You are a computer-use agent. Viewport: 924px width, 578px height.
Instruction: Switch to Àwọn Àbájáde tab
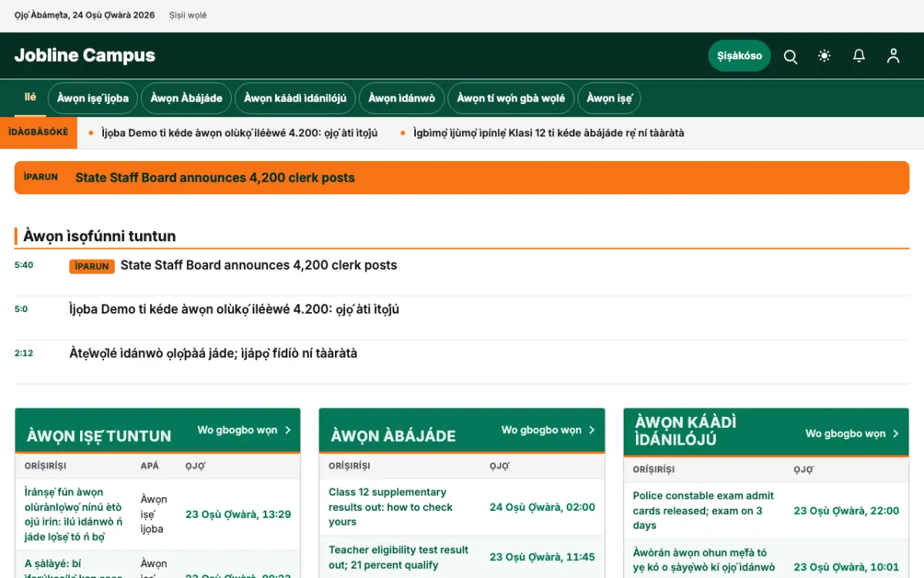(x=186, y=98)
